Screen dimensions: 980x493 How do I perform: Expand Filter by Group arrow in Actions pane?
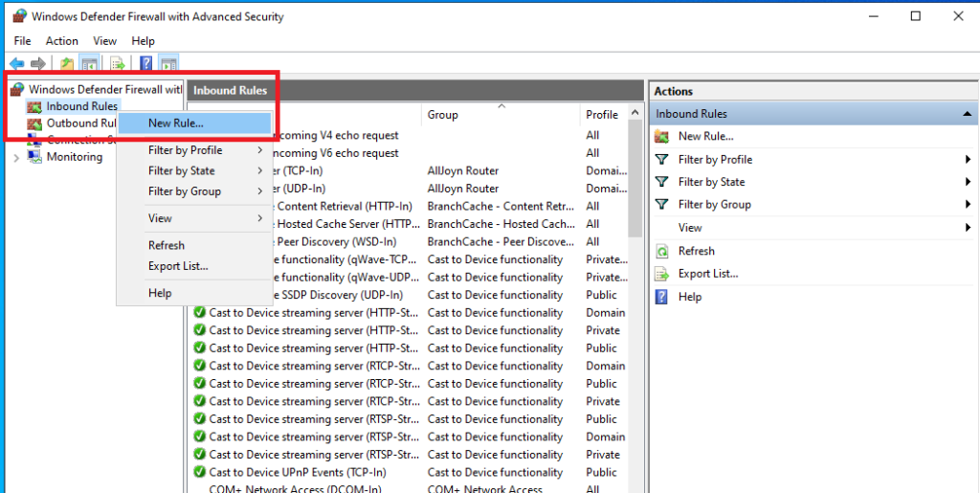click(969, 204)
